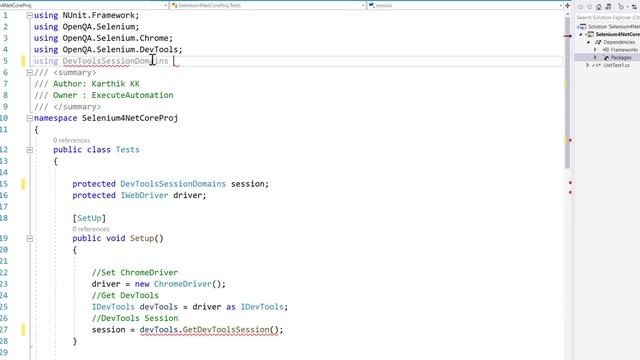640x360 pixels.
Task: Click 'Author: Karthik KK' comment
Action: (x=96, y=84)
